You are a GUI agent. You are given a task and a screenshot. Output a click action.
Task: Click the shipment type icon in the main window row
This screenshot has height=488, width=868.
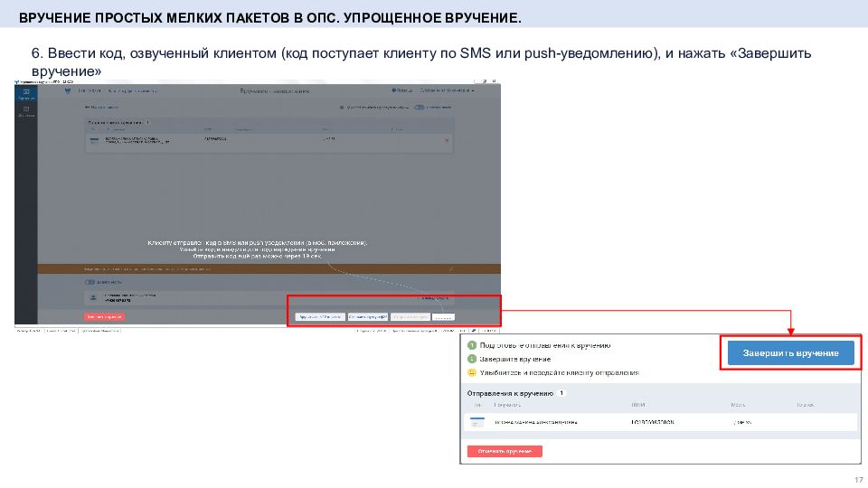click(x=94, y=141)
